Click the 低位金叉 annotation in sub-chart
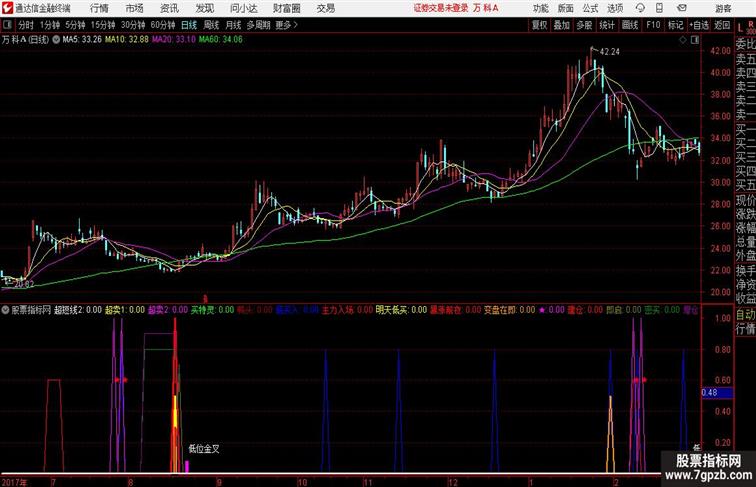Viewport: 756px width, 487px height. [x=204, y=449]
